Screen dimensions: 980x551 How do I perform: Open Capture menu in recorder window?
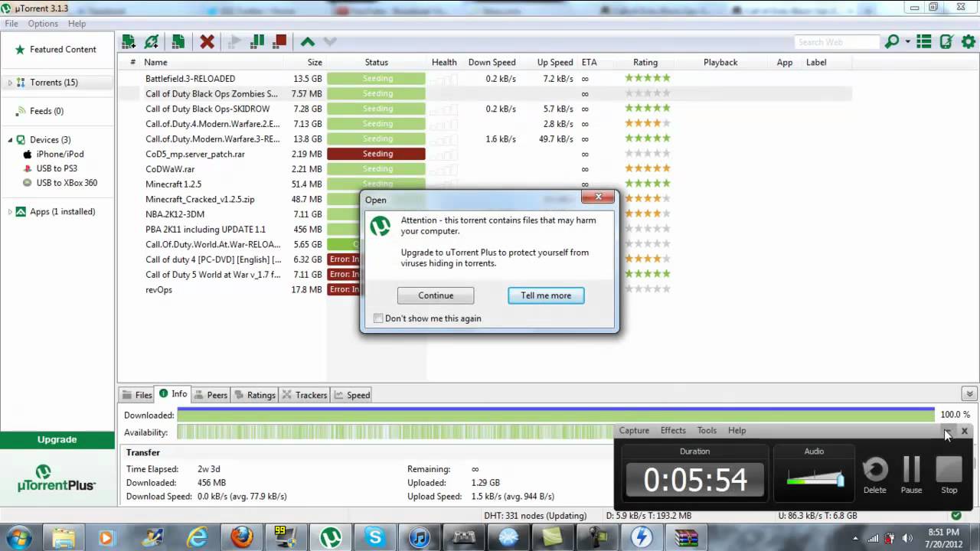pos(634,431)
